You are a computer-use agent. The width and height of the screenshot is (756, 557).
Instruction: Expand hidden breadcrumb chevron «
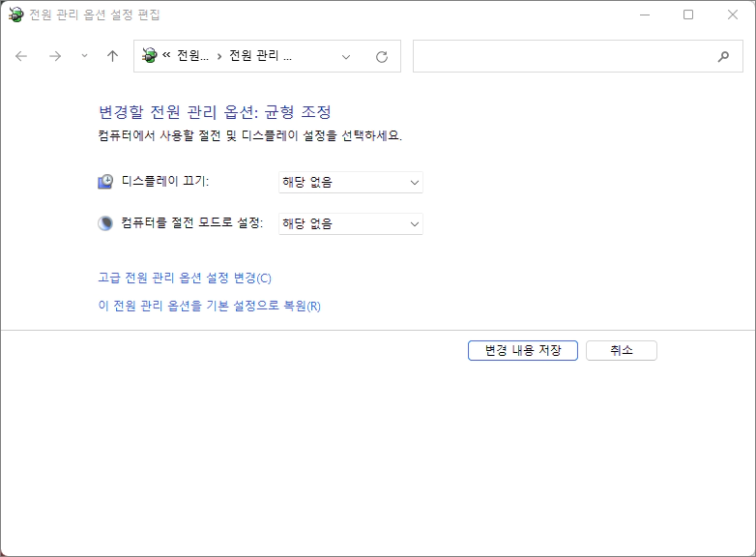point(166,55)
